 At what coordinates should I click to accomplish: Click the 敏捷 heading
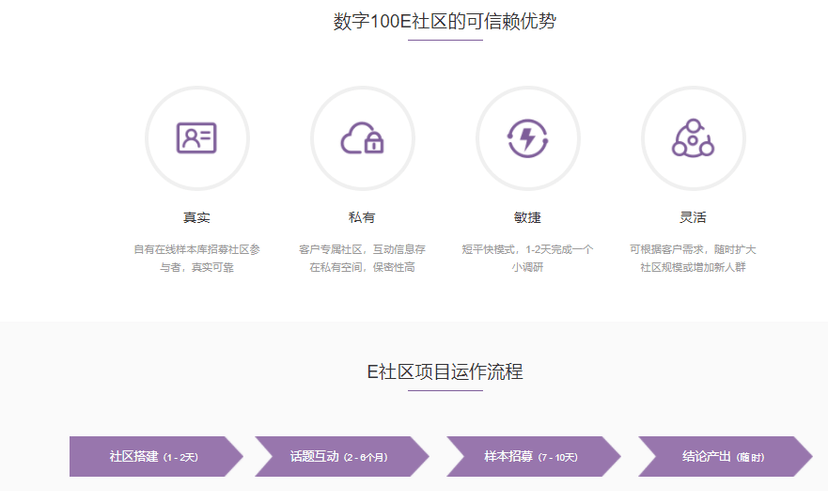tap(528, 218)
